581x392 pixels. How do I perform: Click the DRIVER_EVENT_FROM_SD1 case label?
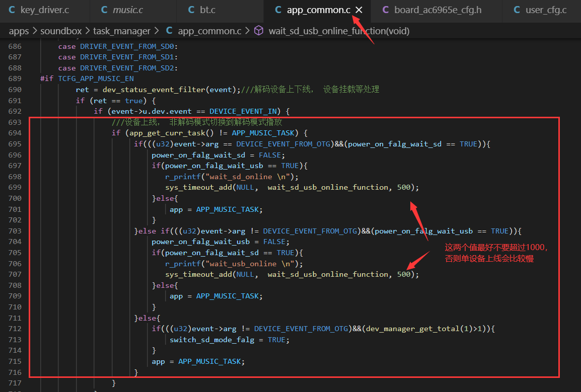[127, 57]
